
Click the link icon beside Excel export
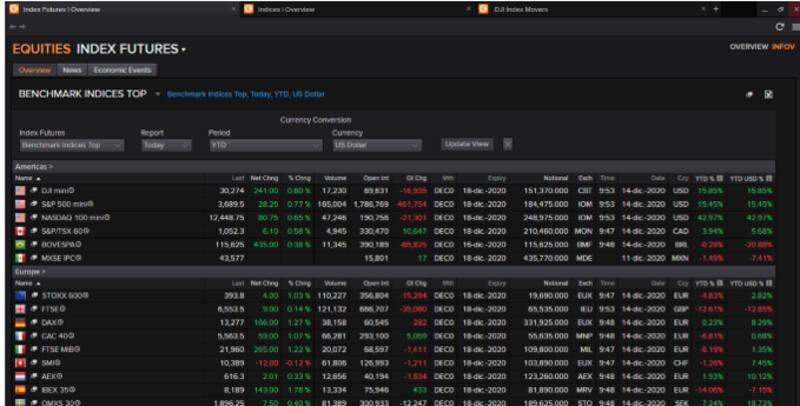[x=750, y=94]
